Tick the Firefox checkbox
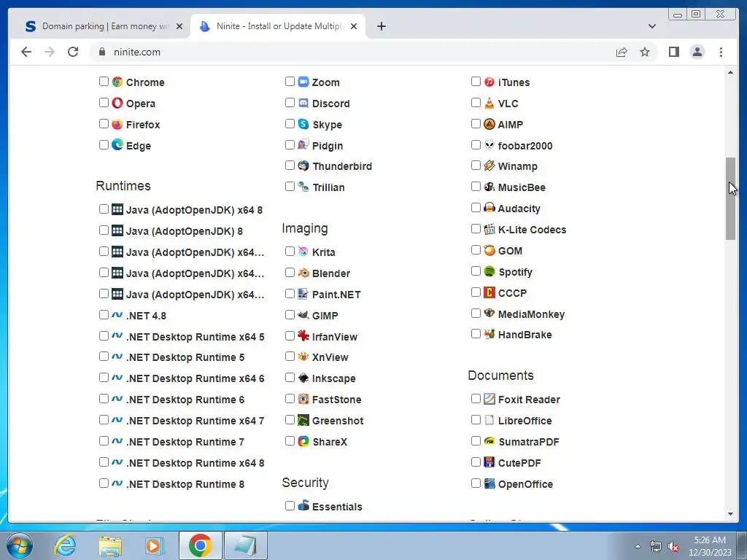 pos(104,124)
